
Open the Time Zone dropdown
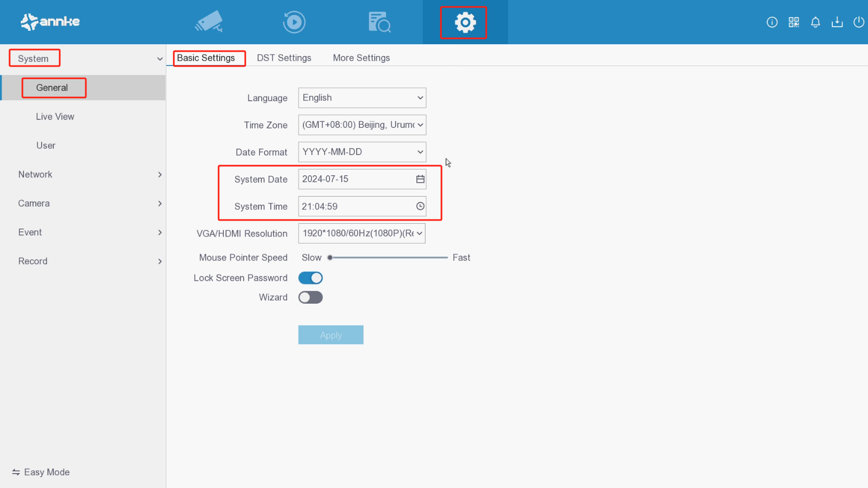pyautogui.click(x=362, y=125)
